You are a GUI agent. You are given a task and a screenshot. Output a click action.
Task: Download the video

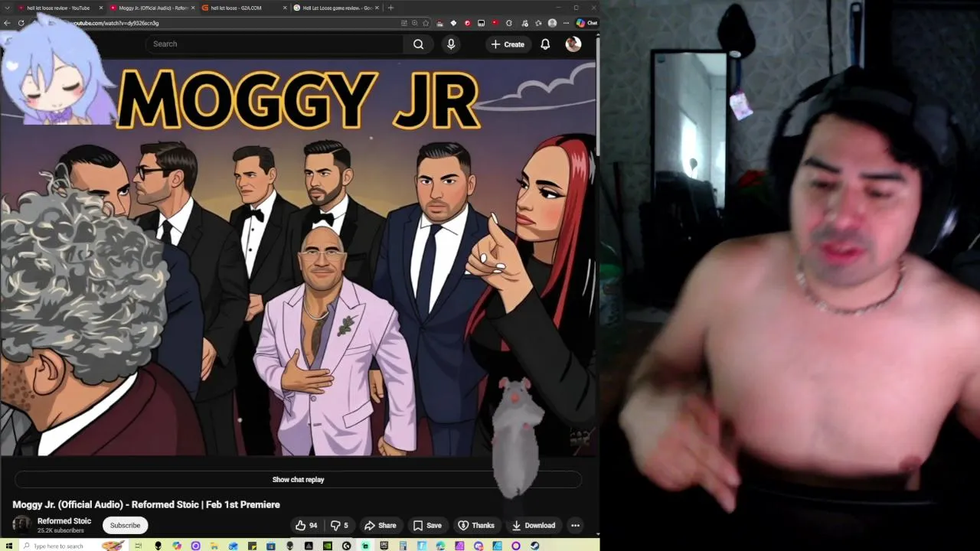[534, 525]
